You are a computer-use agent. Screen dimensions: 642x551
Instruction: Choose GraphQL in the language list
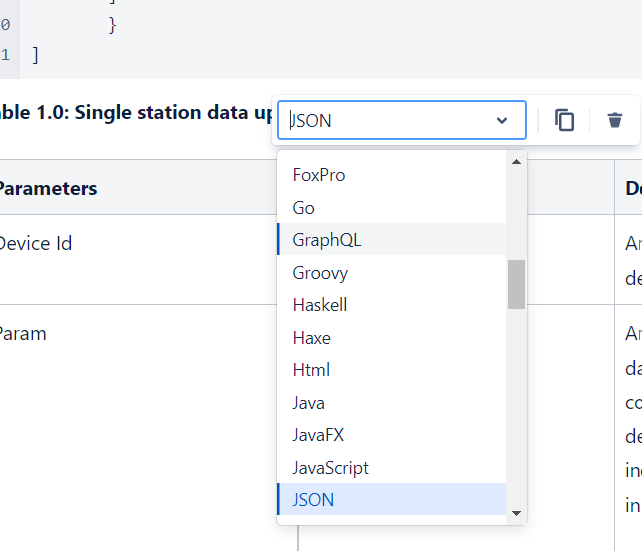pos(327,240)
